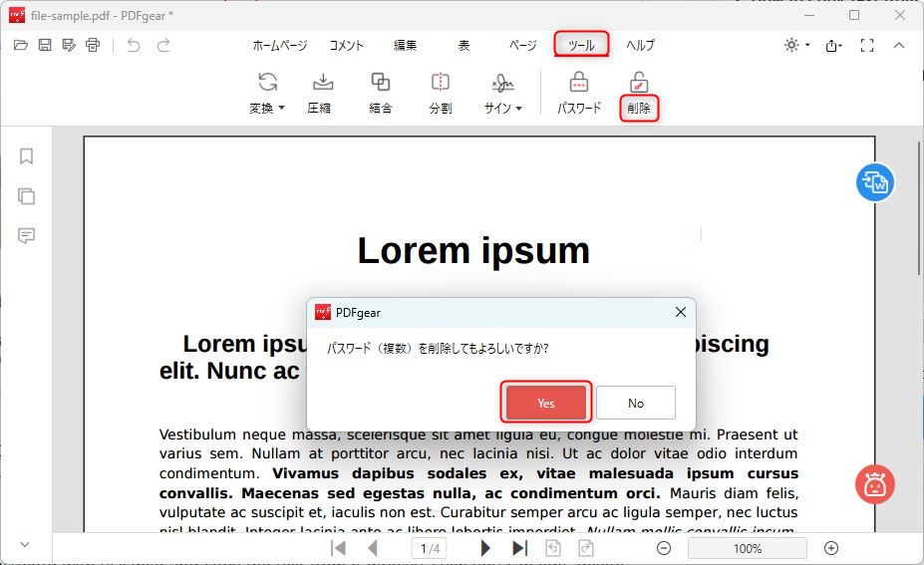The image size is (924, 565).
Task: Zoom in with the plus button
Action: click(831, 548)
